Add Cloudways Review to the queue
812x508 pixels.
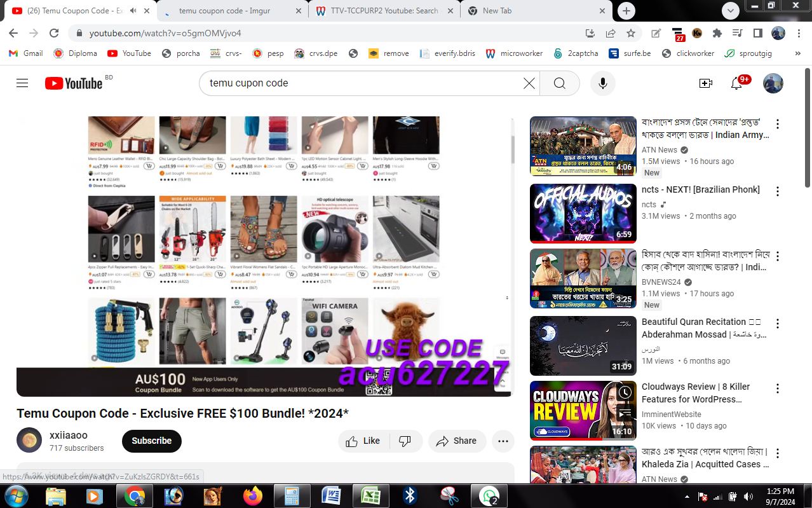(625, 413)
